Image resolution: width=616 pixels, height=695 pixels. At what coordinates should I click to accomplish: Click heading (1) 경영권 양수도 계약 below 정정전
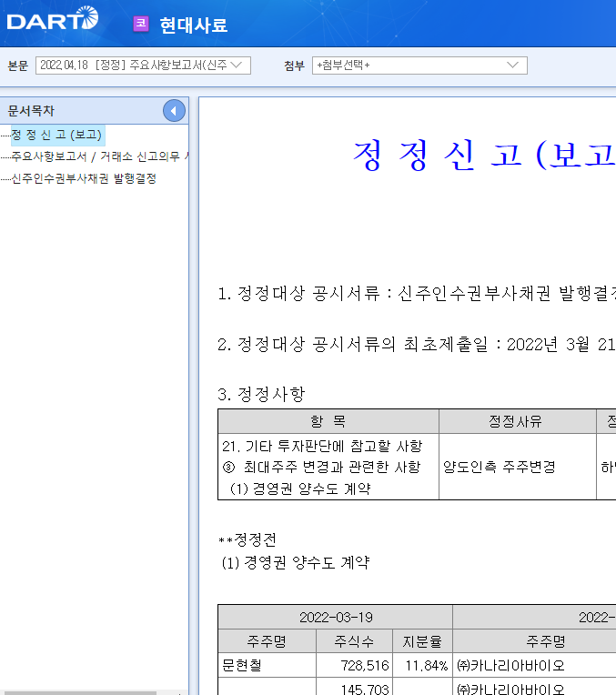(x=295, y=563)
